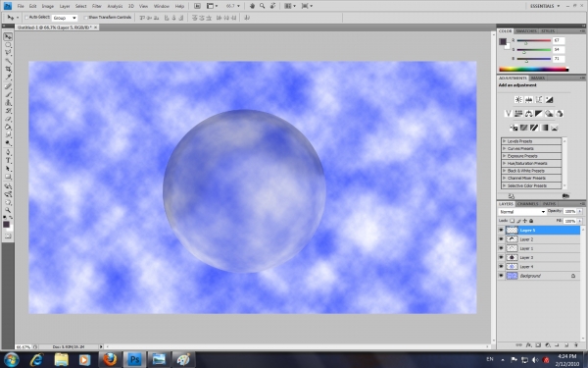Add a Photo Filter adjustment
The height and width of the screenshot is (368, 588).
click(549, 114)
